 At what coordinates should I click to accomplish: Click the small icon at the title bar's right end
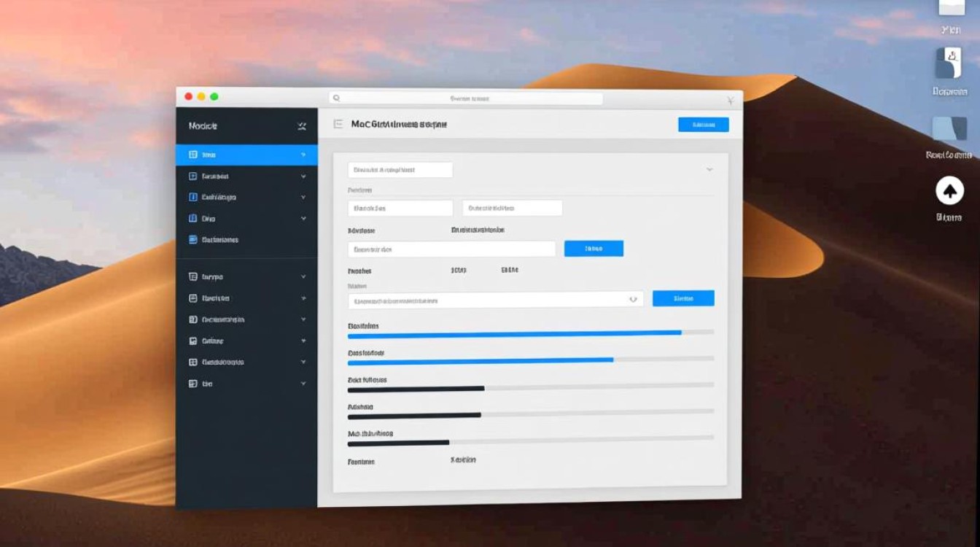(730, 100)
